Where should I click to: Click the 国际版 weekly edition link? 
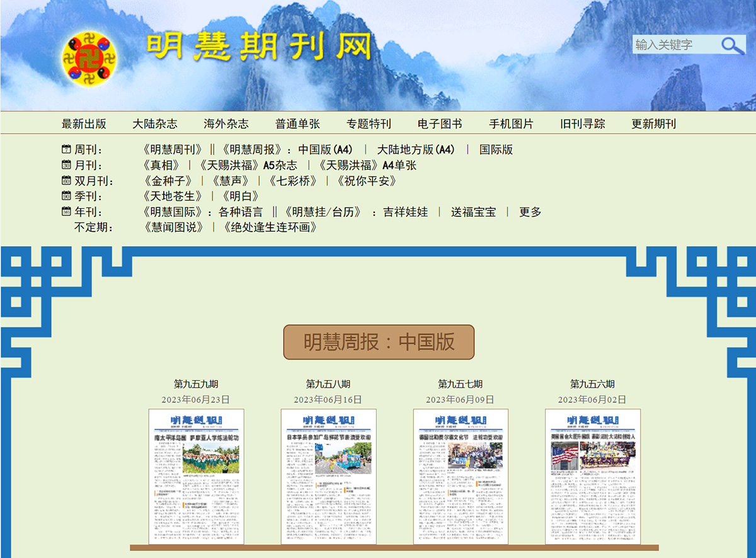pos(495,149)
